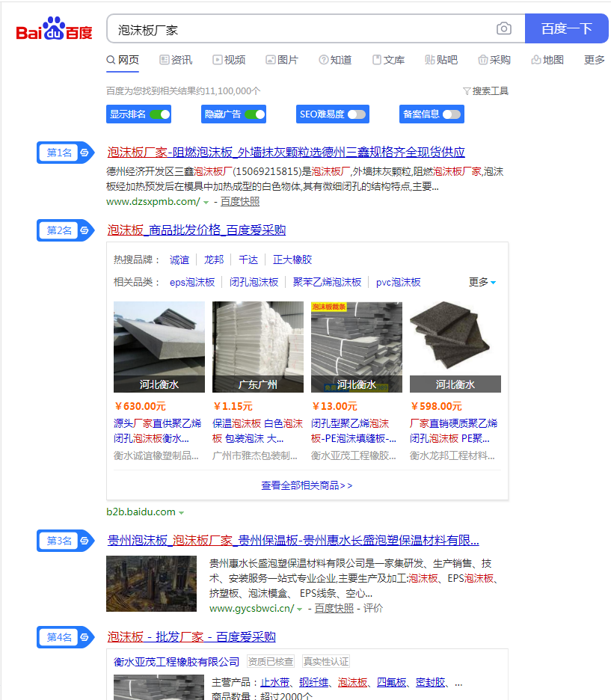This screenshot has width=611, height=700.
Task: Enable the 备案信息 switch
Action: 452,114
